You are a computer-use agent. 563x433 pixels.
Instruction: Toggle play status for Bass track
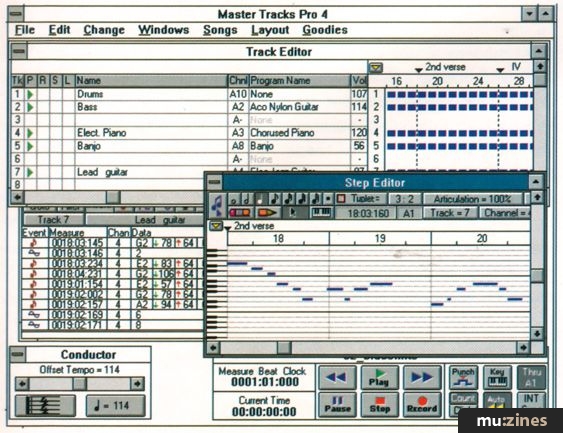[x=31, y=107]
